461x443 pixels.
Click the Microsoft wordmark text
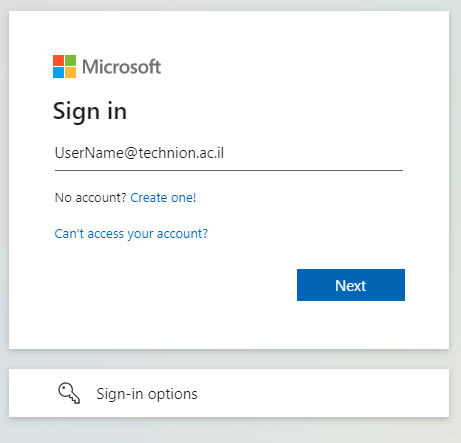[x=122, y=66]
